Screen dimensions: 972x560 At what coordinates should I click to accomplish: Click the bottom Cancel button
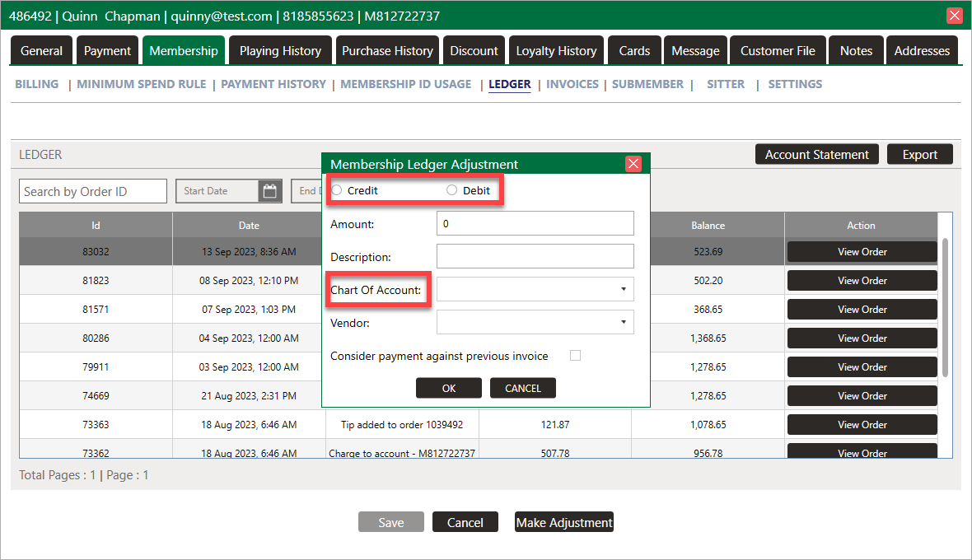tap(465, 522)
